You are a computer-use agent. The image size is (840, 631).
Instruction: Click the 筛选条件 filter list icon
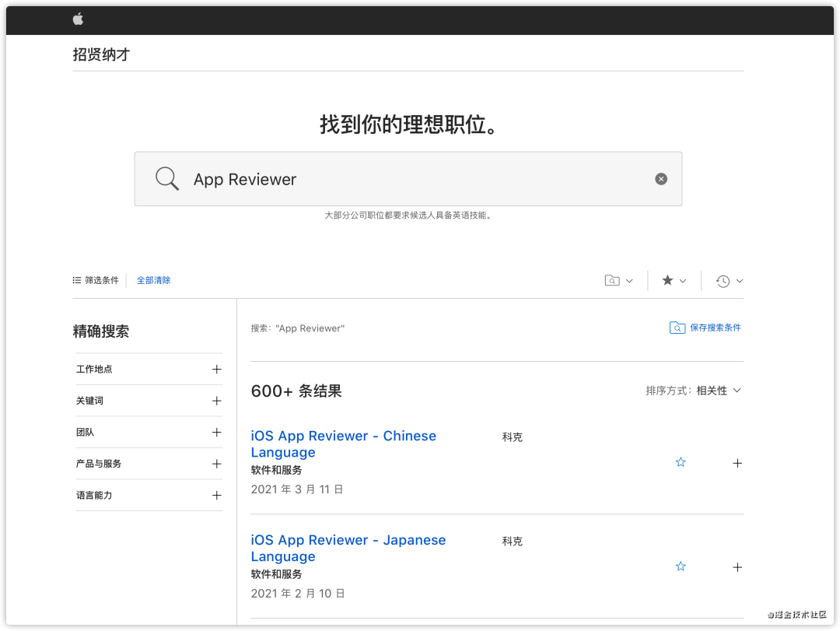77,280
